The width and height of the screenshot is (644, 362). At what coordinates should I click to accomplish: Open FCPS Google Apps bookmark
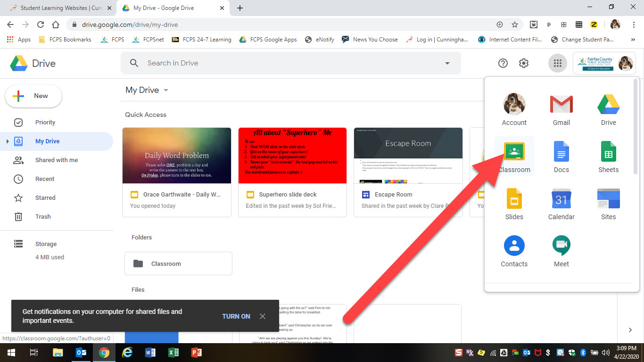(268, 40)
